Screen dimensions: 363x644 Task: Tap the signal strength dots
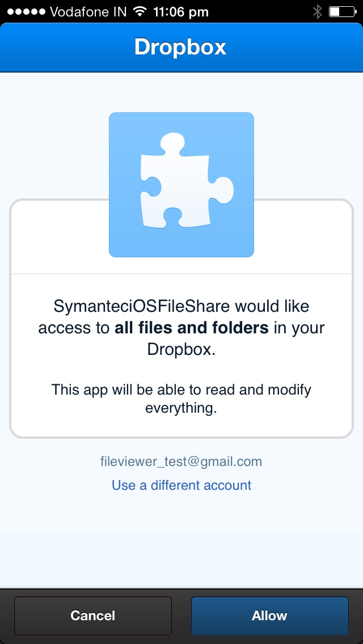point(26,12)
